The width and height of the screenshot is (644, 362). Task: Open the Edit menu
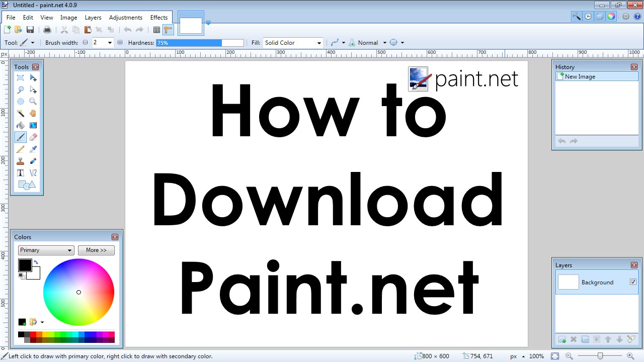[28, 18]
